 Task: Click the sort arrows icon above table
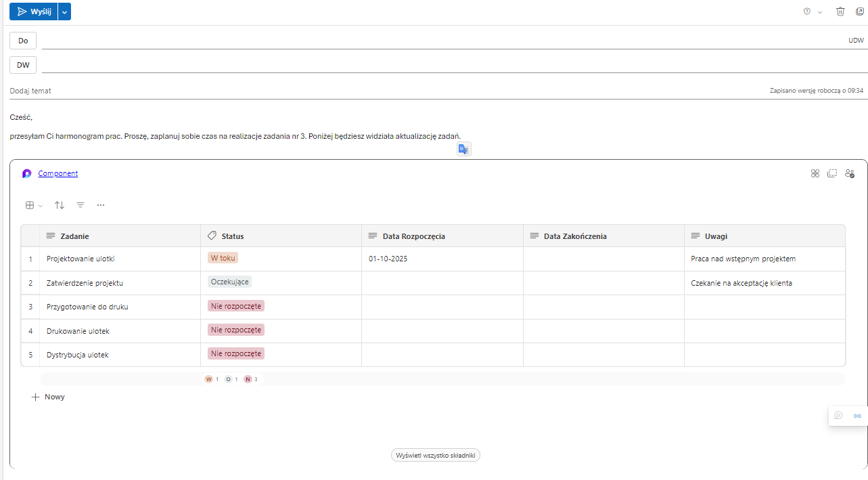coord(60,205)
